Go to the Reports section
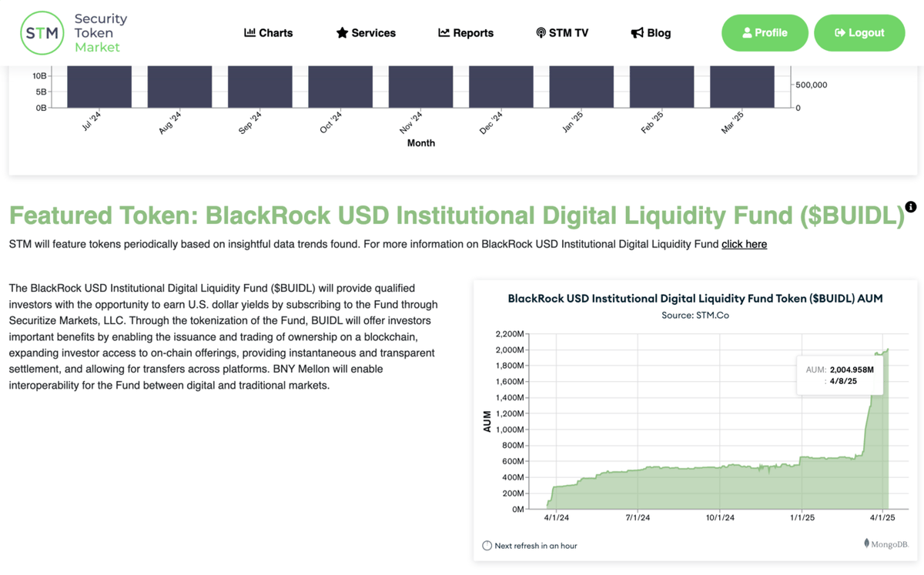924x575 pixels. [466, 32]
